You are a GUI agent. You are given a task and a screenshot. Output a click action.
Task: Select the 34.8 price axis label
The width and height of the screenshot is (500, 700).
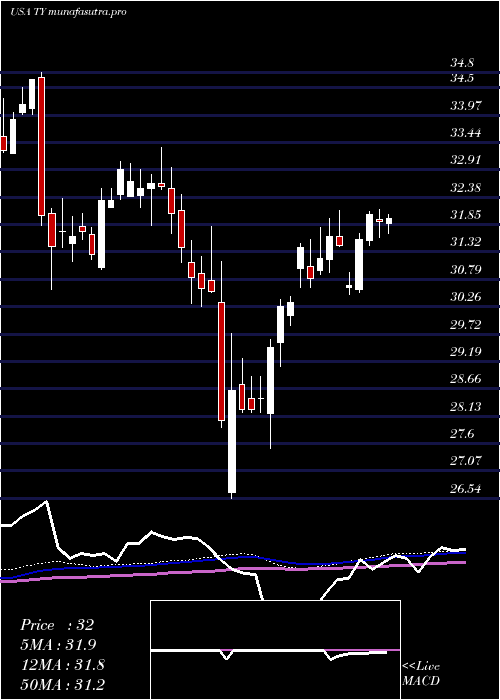coord(462,63)
